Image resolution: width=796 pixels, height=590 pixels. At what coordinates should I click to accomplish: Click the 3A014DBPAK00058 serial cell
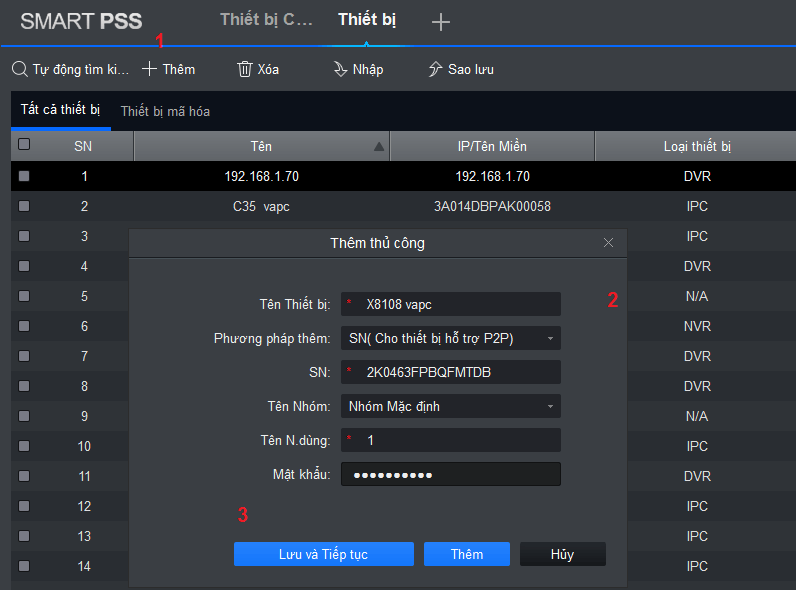click(x=492, y=206)
